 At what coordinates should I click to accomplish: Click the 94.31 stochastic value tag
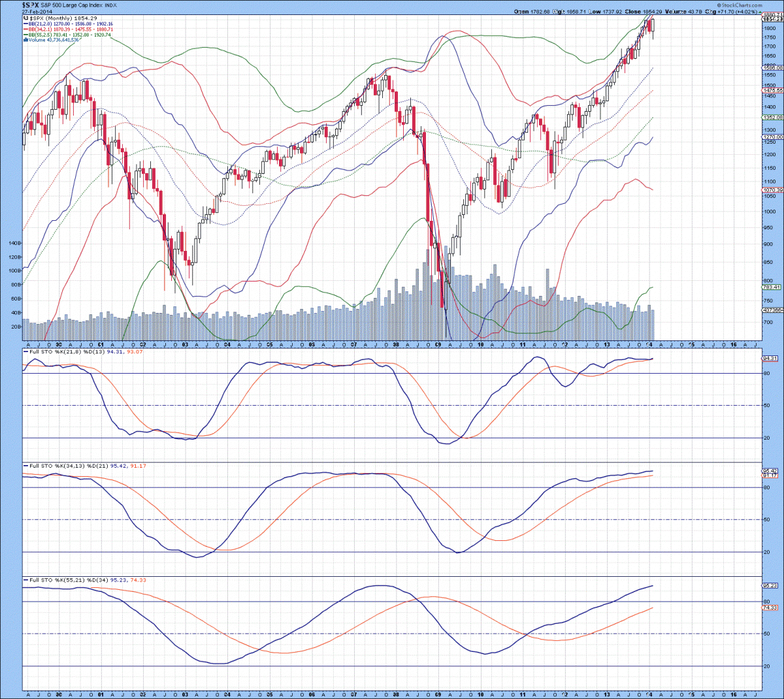770,359
